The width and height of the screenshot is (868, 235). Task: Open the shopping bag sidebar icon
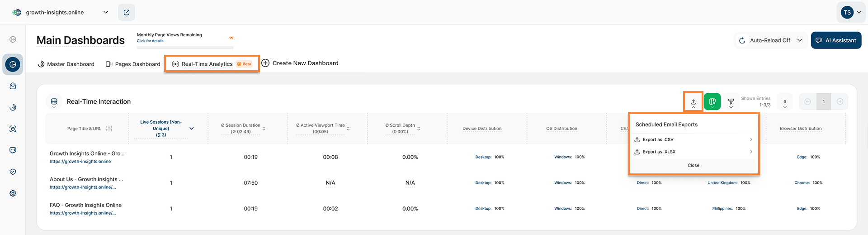coord(13,86)
